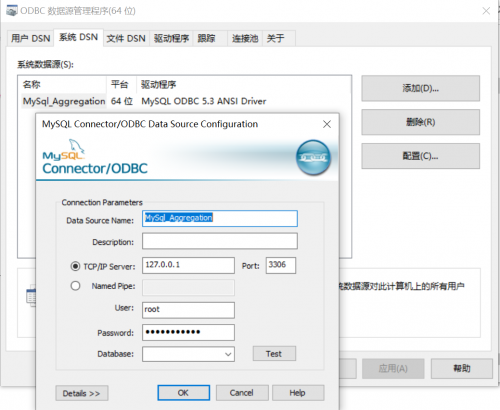The width and height of the screenshot is (500, 410).
Task: Click the Description input field
Action: 220,241
